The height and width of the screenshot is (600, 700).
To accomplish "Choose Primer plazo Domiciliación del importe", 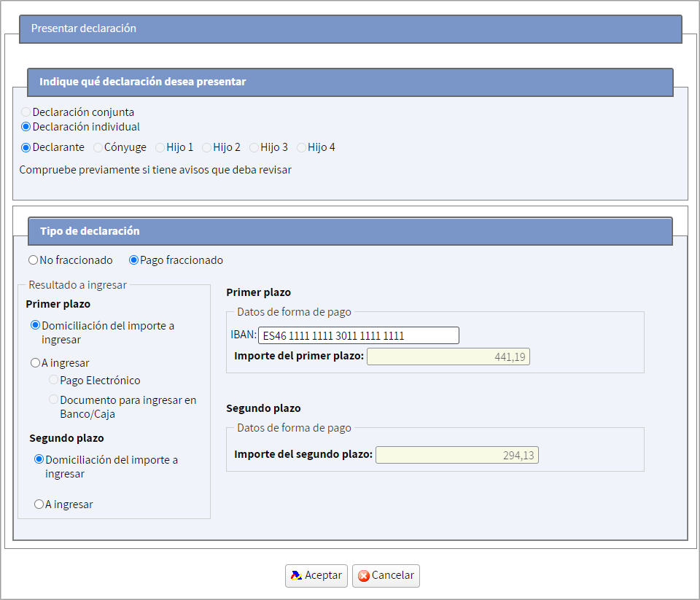I will [x=35, y=325].
